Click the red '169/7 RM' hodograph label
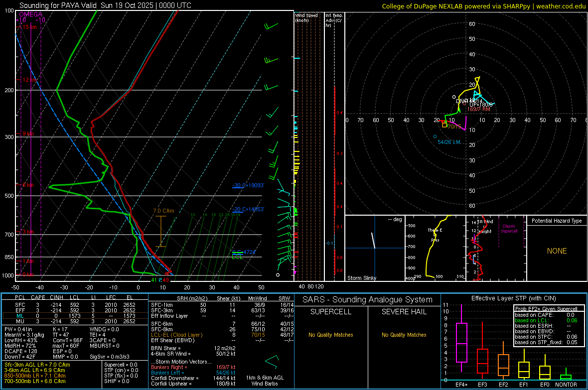The width and height of the screenshot is (588, 390). [478, 109]
